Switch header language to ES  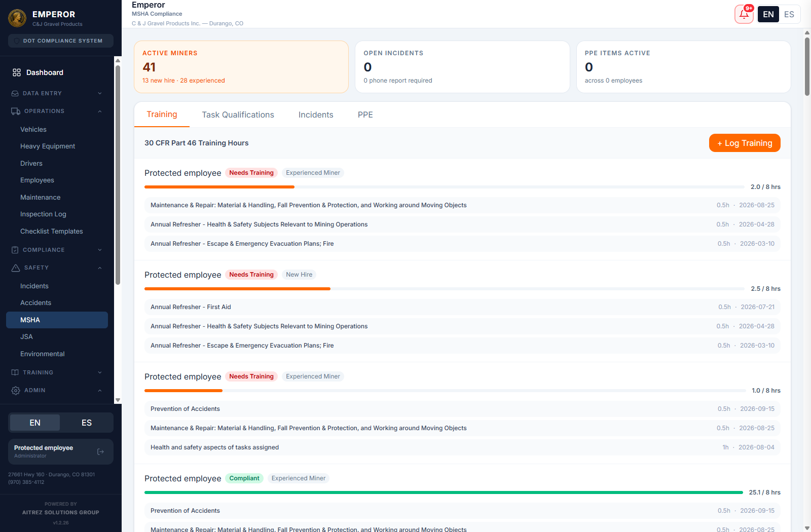789,14
